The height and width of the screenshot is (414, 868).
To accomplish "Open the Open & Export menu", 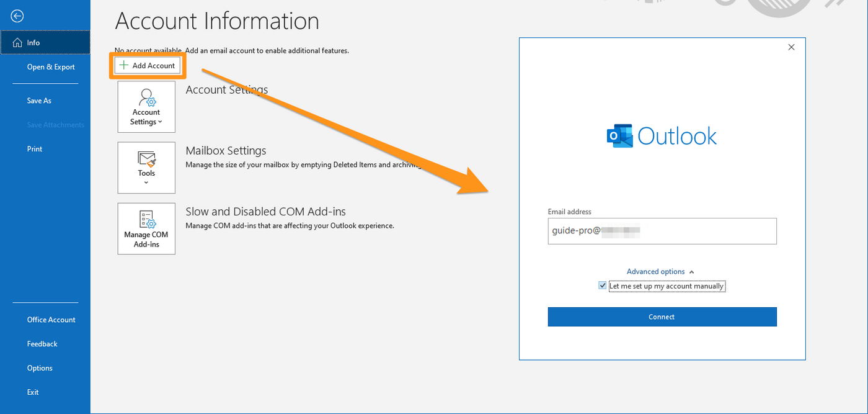I will tap(51, 67).
